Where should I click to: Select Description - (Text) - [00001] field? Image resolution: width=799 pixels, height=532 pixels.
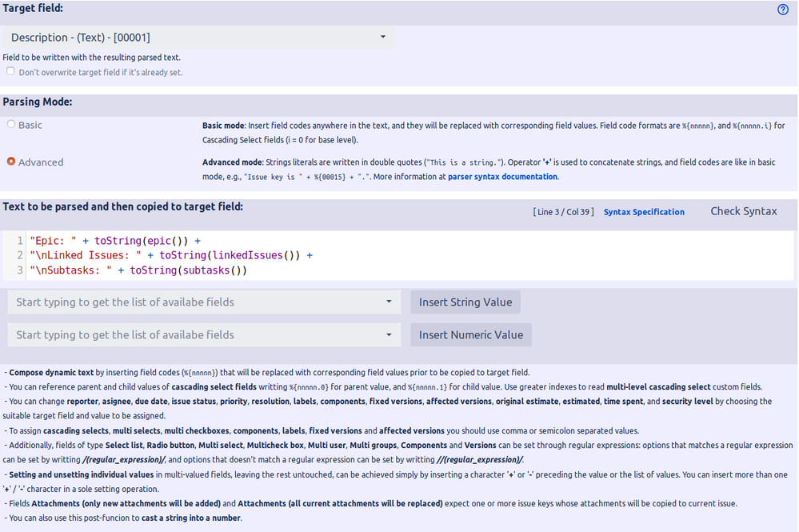click(198, 37)
